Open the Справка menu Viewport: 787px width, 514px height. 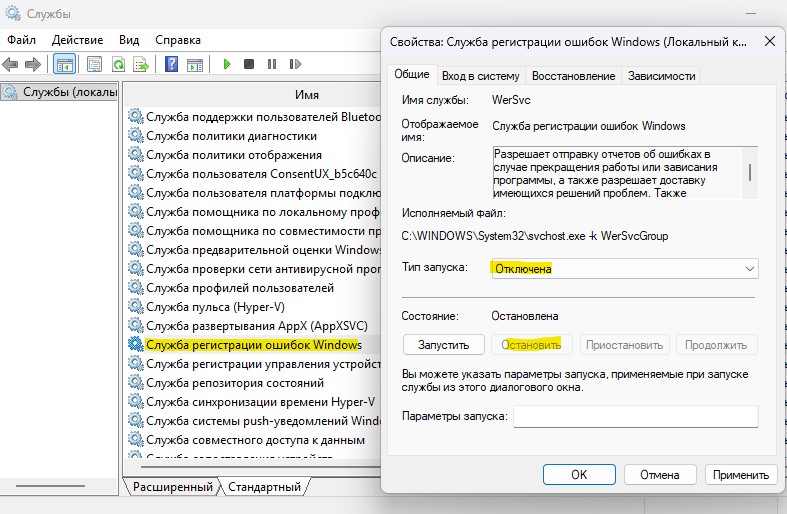[x=180, y=39]
